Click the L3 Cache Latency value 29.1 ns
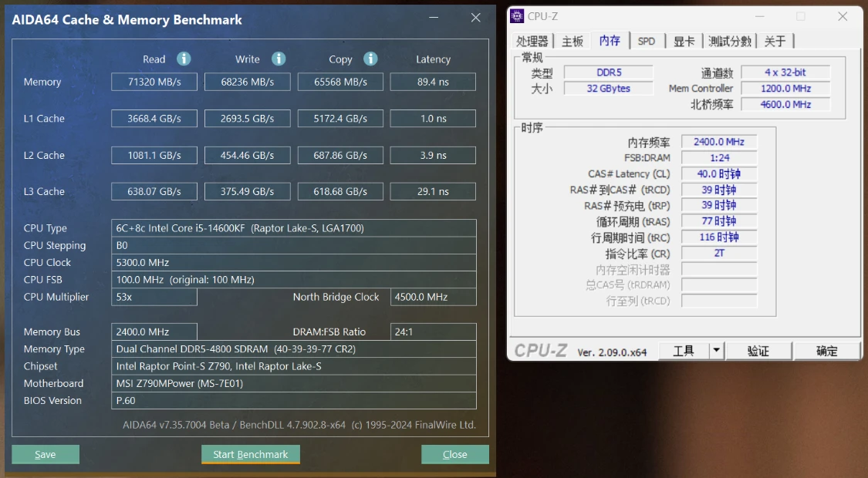 (433, 191)
